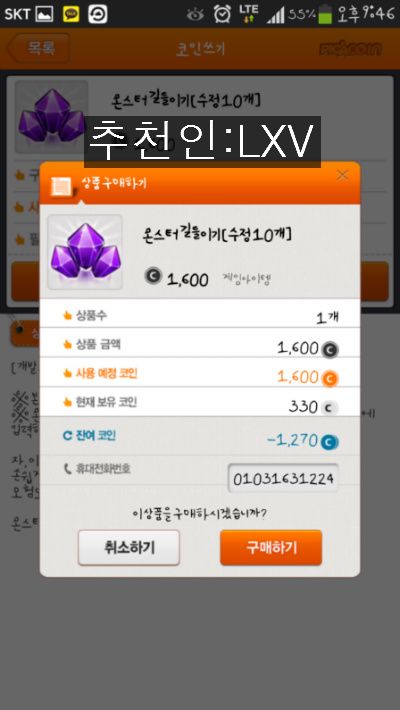Open the KakaoTalk notification icon in status bar
This screenshot has width=400, height=710.
click(71, 14)
